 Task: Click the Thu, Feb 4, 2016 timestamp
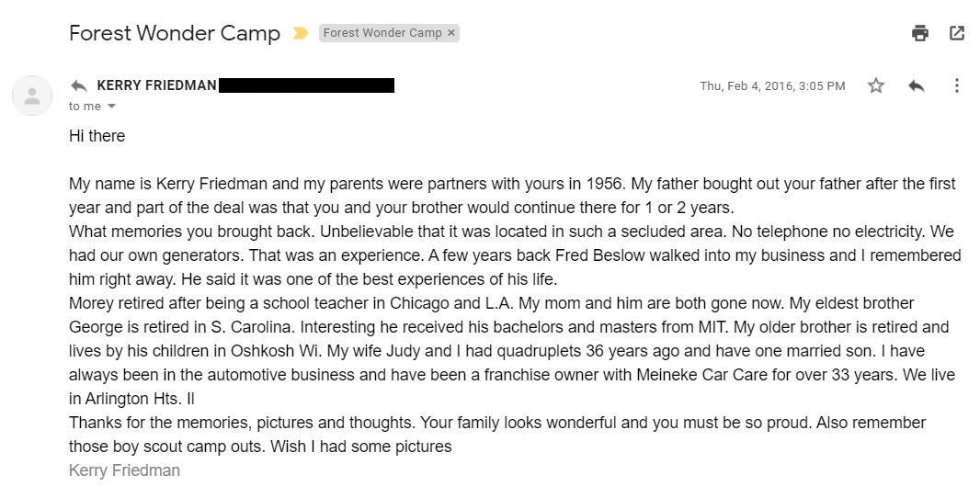(772, 85)
